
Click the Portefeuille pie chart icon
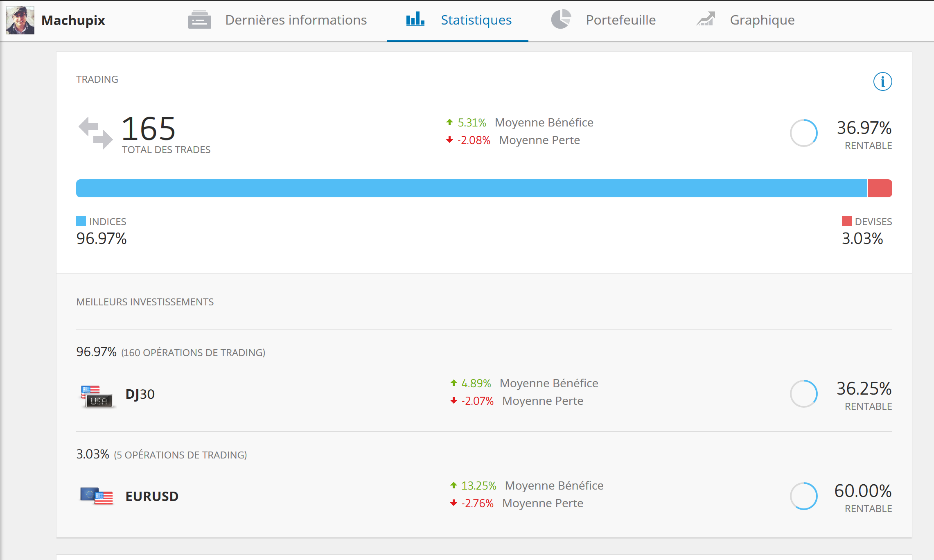pyautogui.click(x=561, y=19)
